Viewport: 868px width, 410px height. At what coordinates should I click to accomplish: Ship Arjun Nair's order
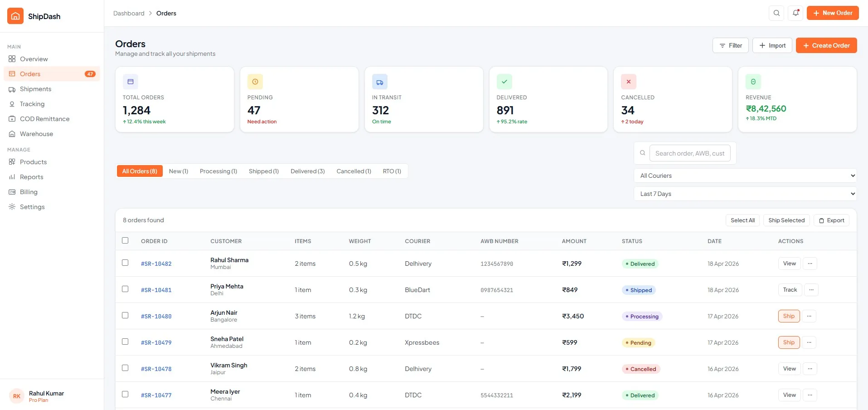pos(789,316)
